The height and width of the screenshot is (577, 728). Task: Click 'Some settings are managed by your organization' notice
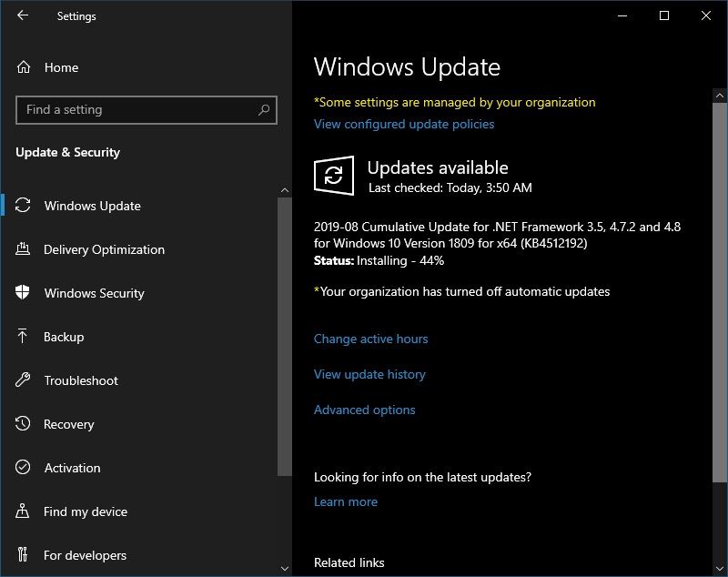454,103
